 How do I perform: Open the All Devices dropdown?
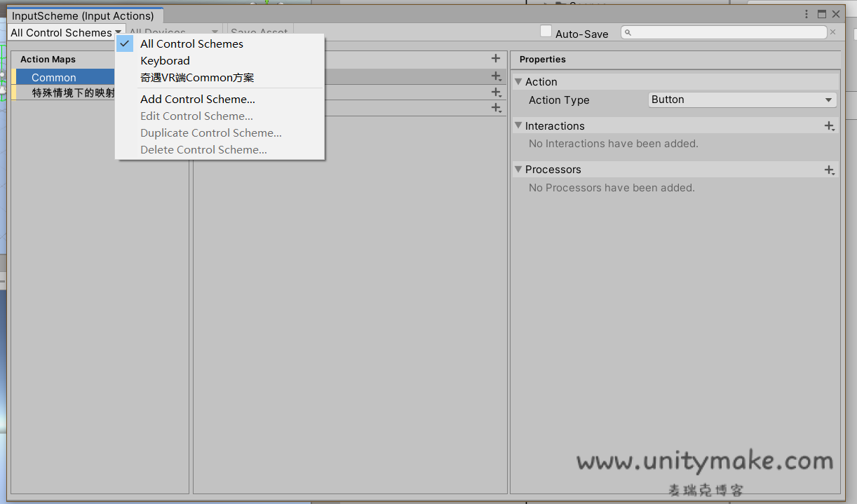coord(173,32)
